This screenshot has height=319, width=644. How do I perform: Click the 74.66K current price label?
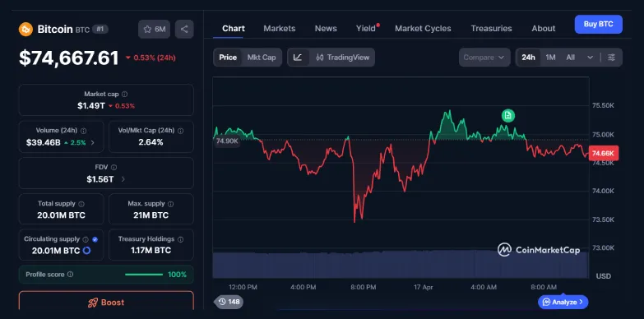(604, 153)
